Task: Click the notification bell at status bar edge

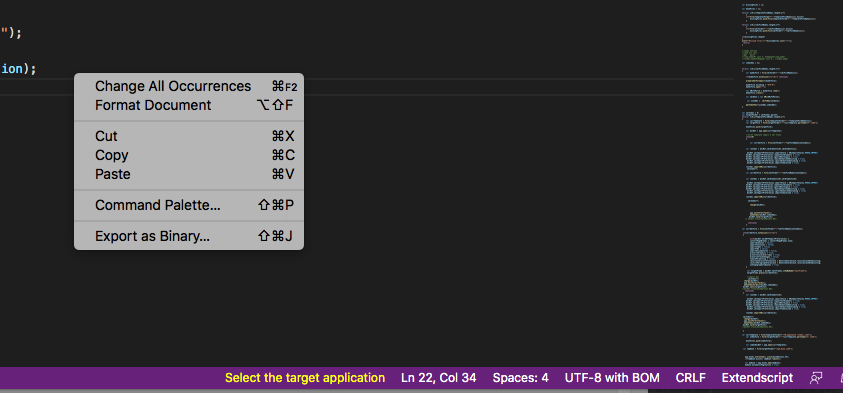Action: coord(840,378)
